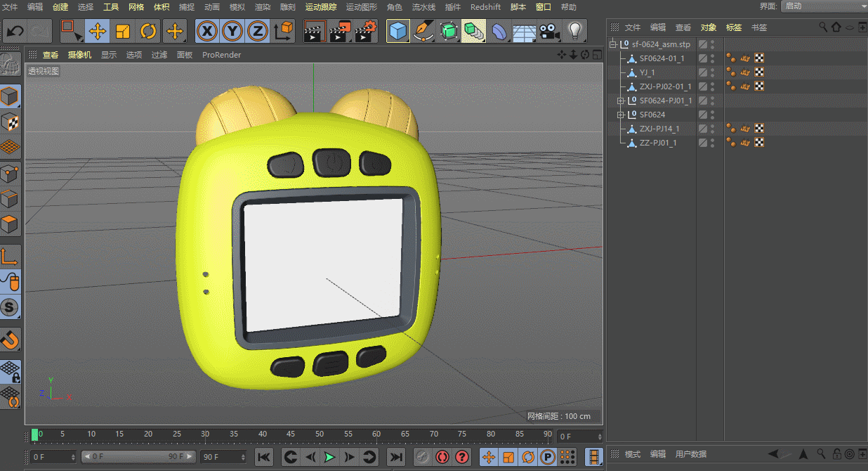Open the 界面 layout dropdown
The image size is (868, 471).
(x=823, y=6)
